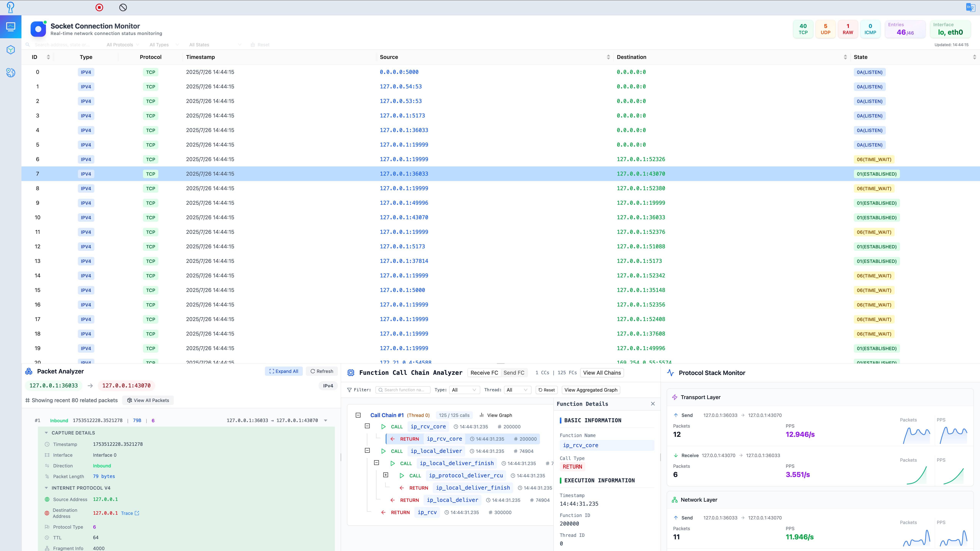Open the cube icon in left sidebar
The width and height of the screenshot is (980, 551).
11,50
